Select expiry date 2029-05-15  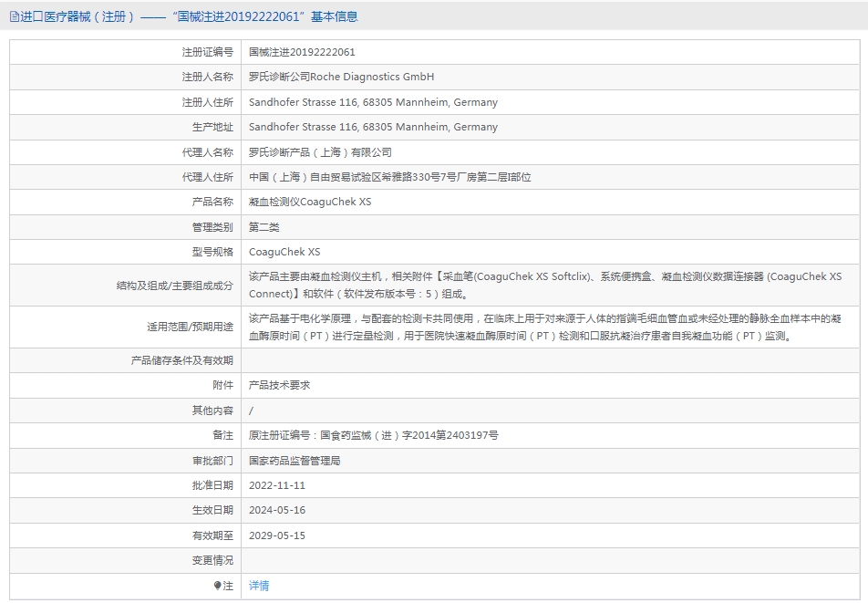tap(277, 535)
